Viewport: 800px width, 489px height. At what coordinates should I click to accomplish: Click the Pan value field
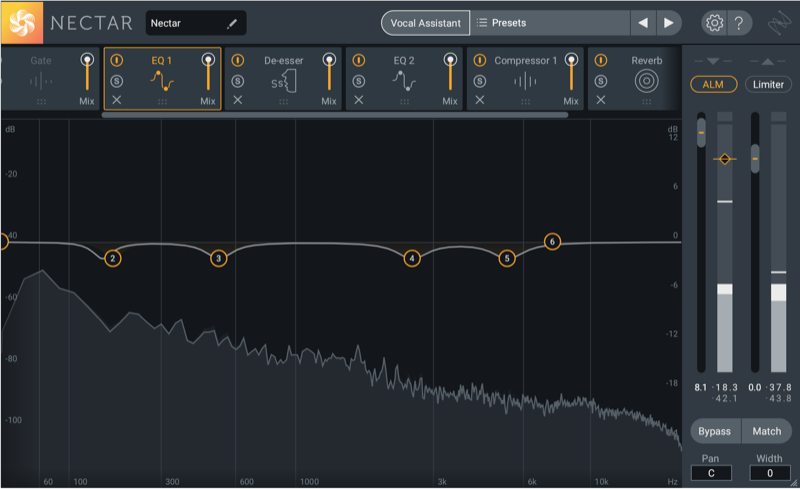(711, 473)
